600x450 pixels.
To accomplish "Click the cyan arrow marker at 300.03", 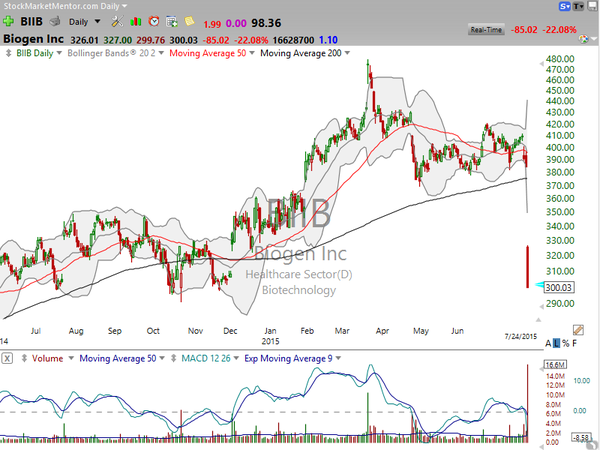I will point(539,284).
